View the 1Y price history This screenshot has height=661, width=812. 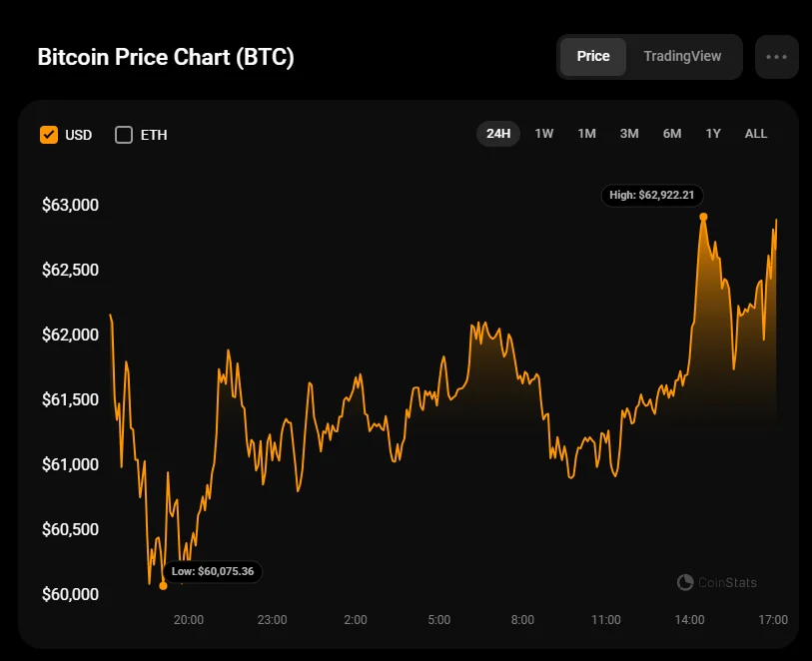[713, 133]
